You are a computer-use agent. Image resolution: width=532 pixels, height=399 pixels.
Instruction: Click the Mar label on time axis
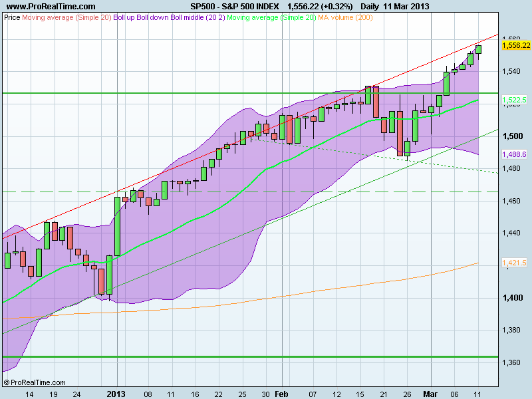click(430, 394)
